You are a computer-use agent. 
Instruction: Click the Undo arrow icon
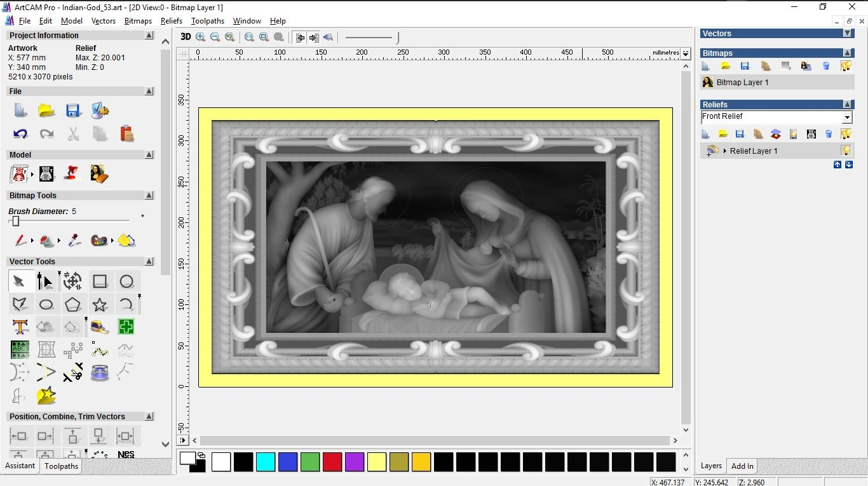click(x=20, y=133)
